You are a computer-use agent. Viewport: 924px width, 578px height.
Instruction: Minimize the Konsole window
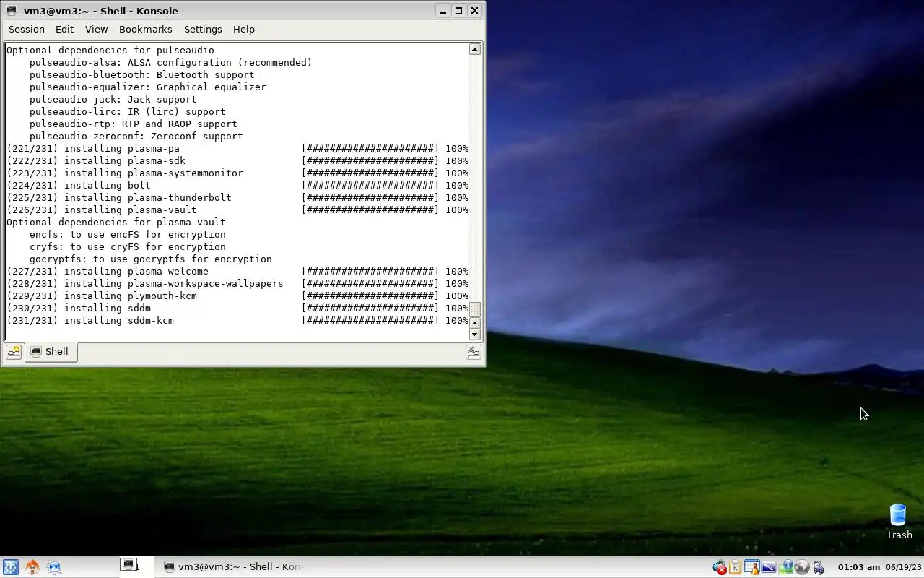[443, 10]
